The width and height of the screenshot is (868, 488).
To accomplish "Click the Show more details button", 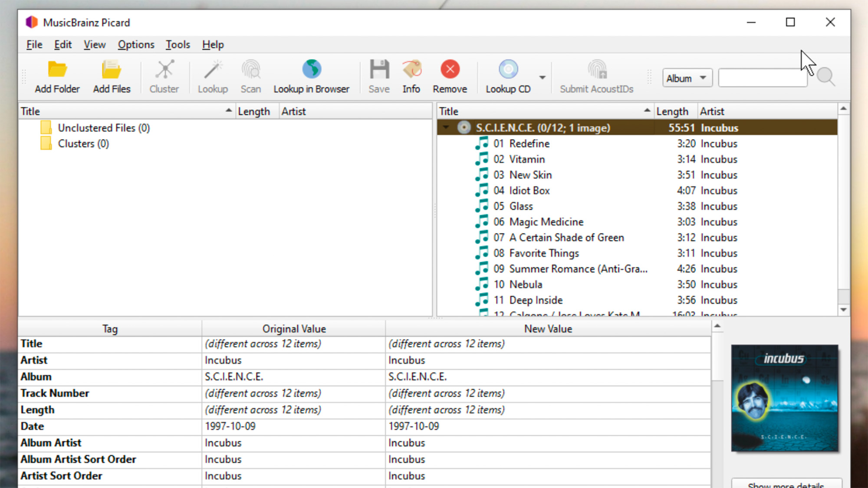I will (786, 484).
